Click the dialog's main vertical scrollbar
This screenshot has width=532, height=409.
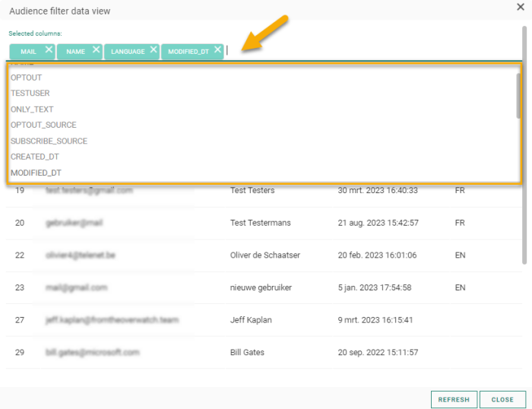[524, 144]
